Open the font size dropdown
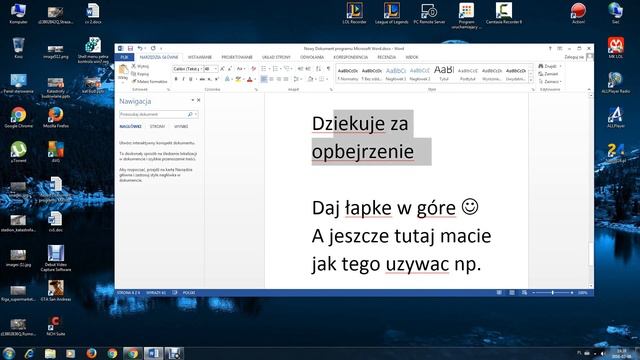This screenshot has width=640, height=360. (x=216, y=69)
